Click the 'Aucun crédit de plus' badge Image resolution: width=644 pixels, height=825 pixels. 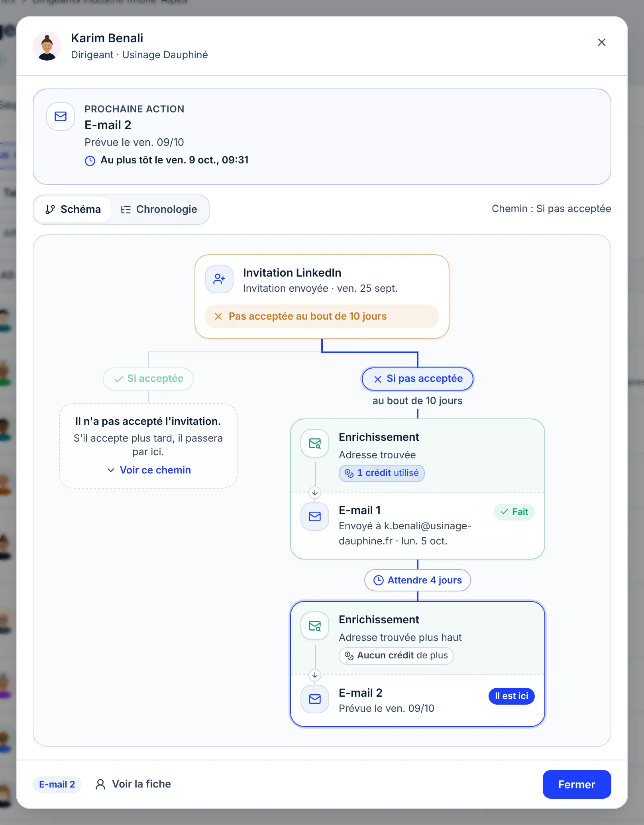396,656
